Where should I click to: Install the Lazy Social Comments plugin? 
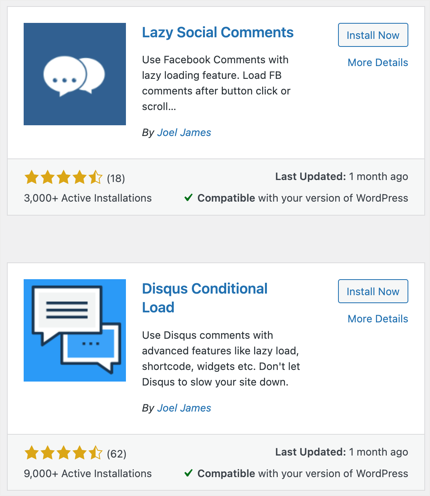373,35
